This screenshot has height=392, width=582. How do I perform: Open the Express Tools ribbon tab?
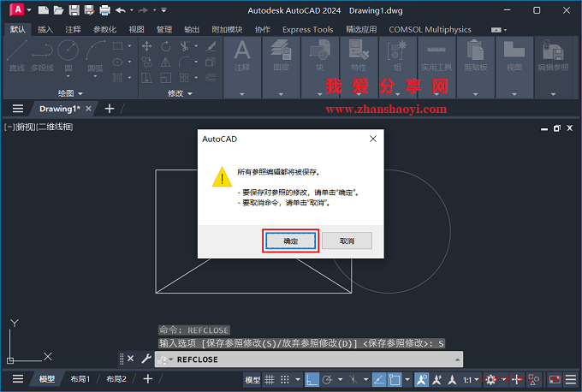tap(308, 29)
